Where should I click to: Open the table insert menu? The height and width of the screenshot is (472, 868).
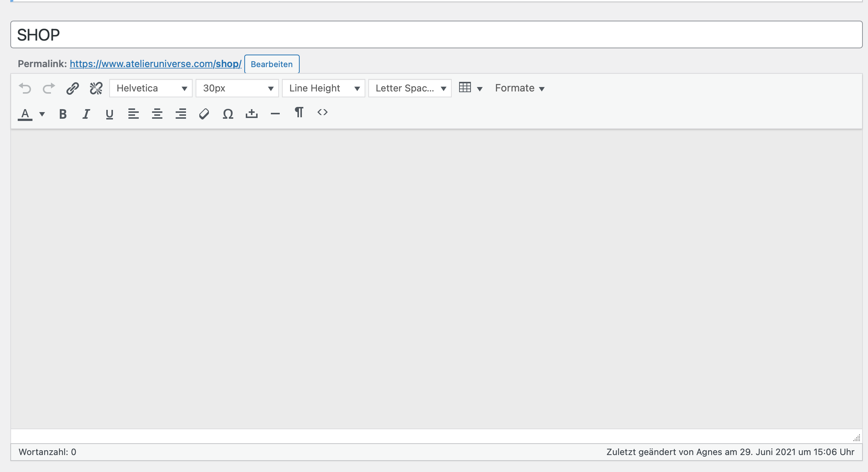coord(470,88)
